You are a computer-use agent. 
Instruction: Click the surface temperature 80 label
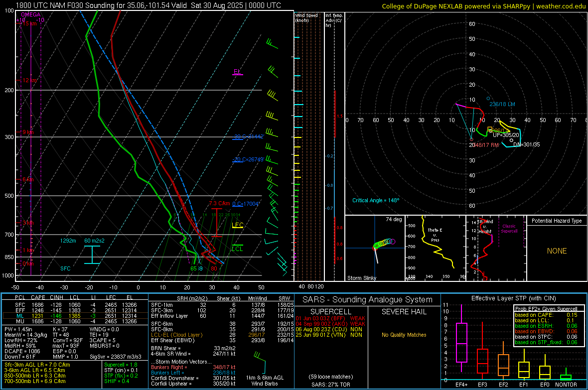tap(214, 268)
